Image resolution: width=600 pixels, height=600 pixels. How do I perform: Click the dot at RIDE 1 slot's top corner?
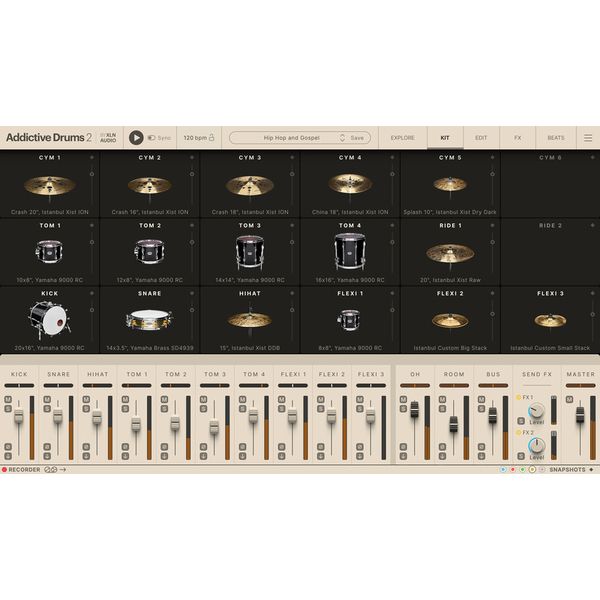point(492,225)
